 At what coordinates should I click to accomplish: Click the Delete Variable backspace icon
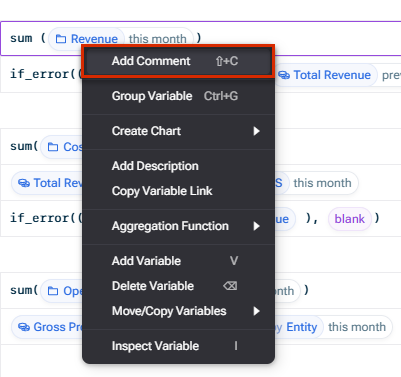pyautogui.click(x=230, y=286)
